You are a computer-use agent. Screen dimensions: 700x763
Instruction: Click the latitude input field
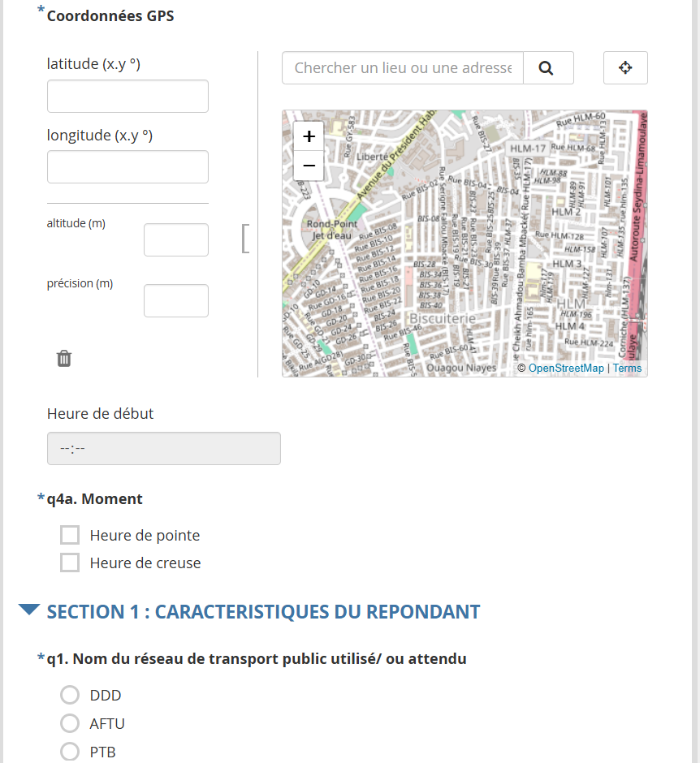(x=127, y=97)
